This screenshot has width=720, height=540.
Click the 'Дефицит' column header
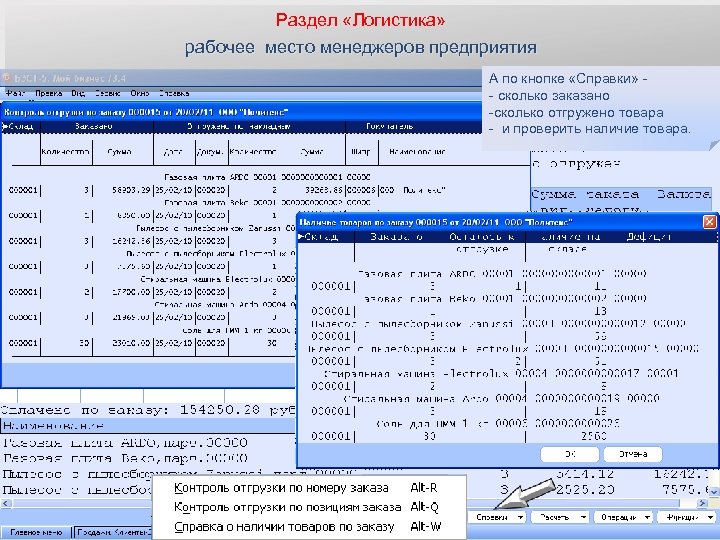[x=648, y=237]
